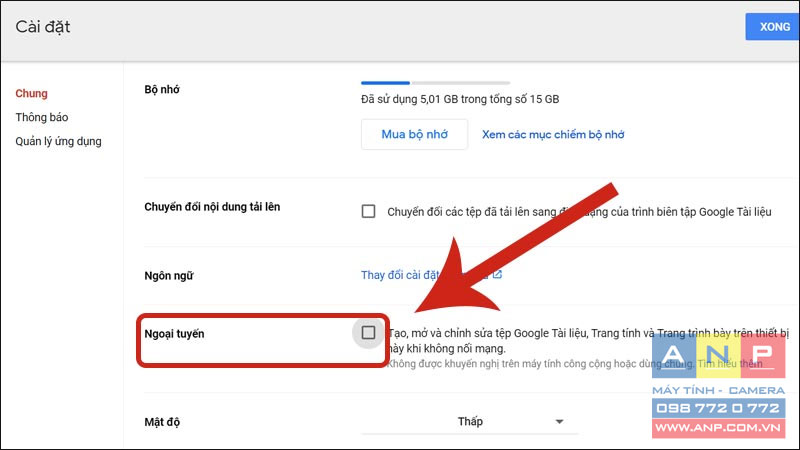The image size is (800, 450).
Task: Tick the Ngoại tuyến offline checkbox
Action: 368,333
